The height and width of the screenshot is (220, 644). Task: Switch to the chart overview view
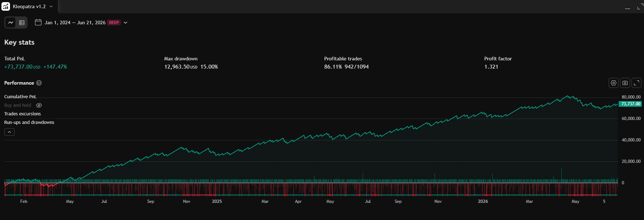pyautogui.click(x=11, y=22)
